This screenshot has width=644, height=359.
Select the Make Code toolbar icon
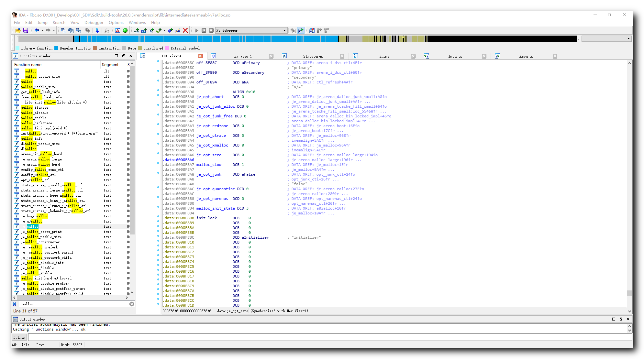click(136, 30)
